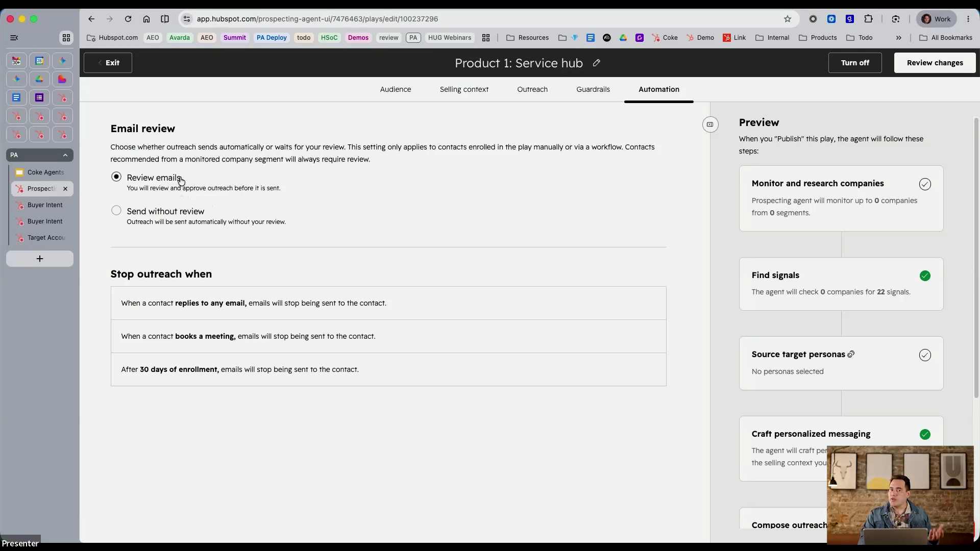Open the Avarda bookmark

180,38
